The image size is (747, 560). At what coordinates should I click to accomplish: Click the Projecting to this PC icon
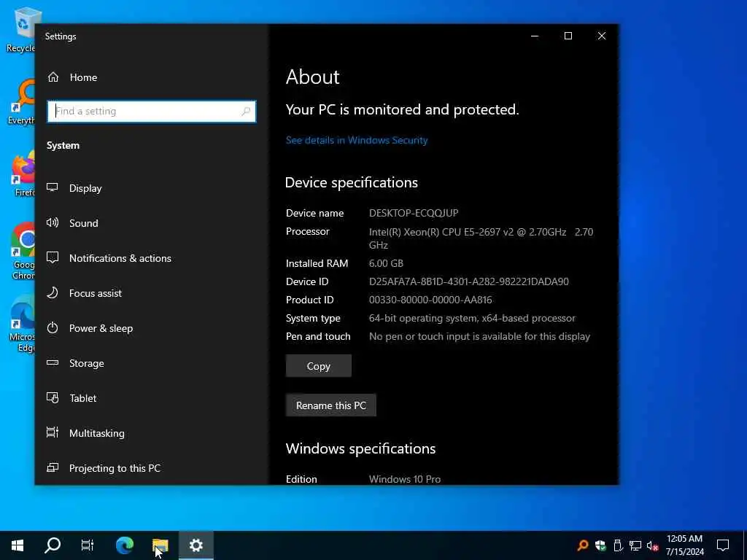pos(53,467)
